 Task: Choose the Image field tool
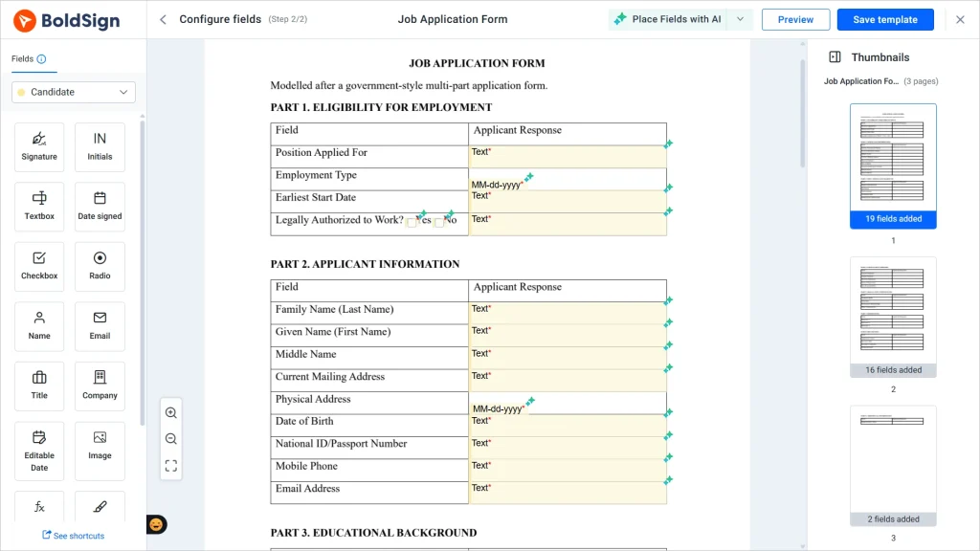coord(100,452)
